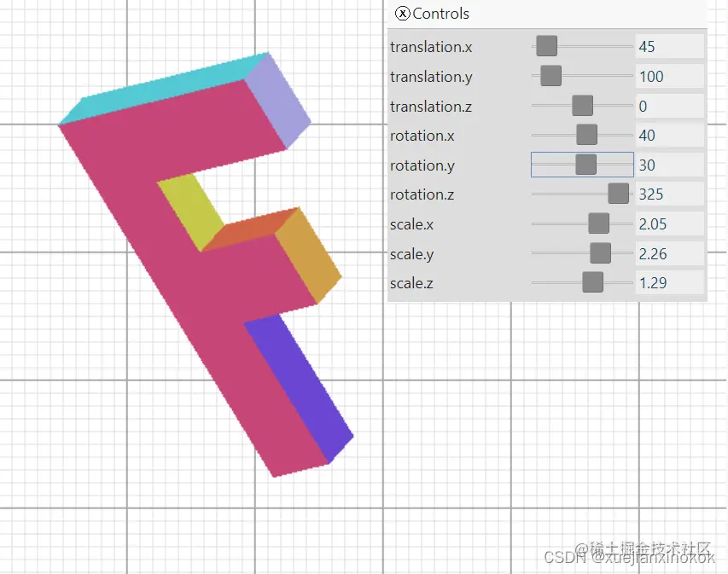
Task: Click the translation.z slider handle
Action: pos(582,105)
